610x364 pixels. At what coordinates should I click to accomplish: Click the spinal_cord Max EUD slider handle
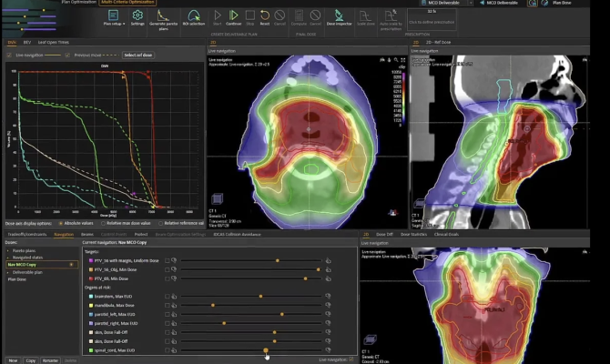[266, 349]
